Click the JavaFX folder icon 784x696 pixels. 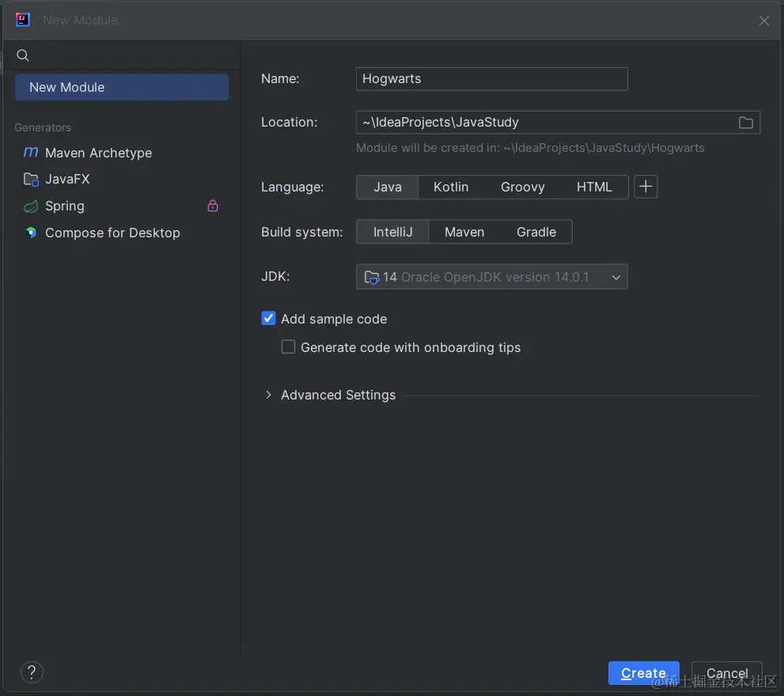[31, 179]
